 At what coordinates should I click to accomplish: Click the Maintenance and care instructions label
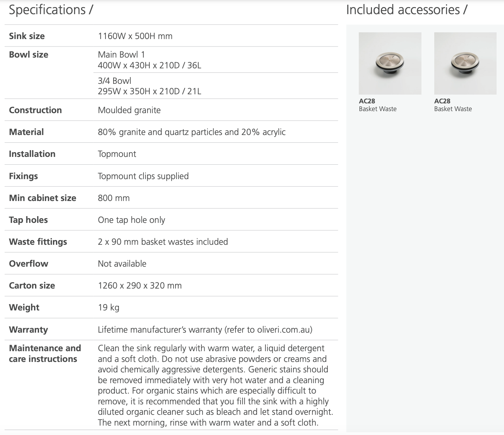point(45,353)
